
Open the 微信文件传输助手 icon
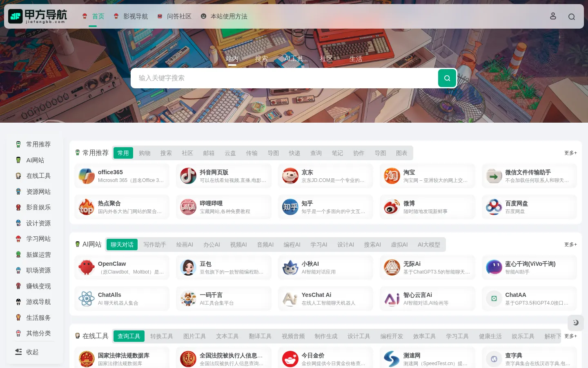tap(494, 176)
